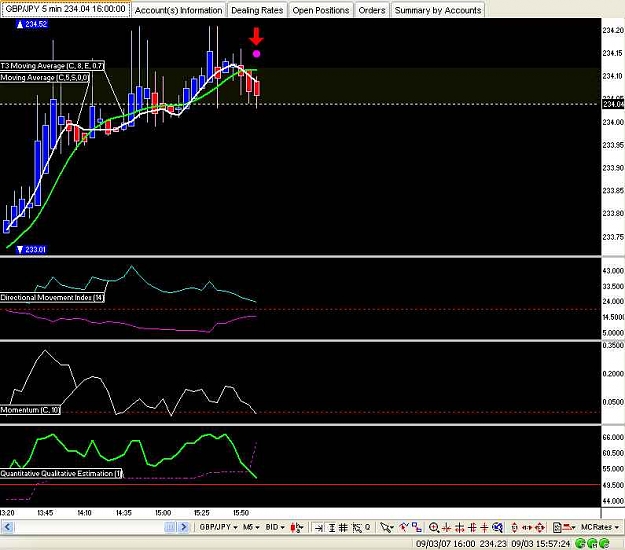Click the red arrow line drawing tool
The width and height of the screenshot is (625, 550).
click(x=404, y=527)
